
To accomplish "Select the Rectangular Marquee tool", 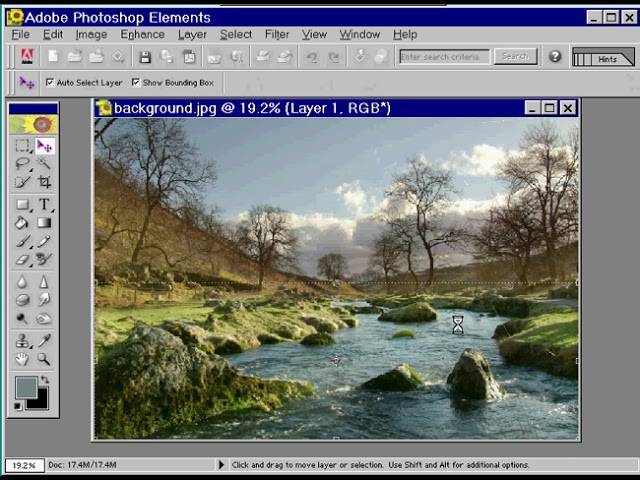I will [x=22, y=146].
